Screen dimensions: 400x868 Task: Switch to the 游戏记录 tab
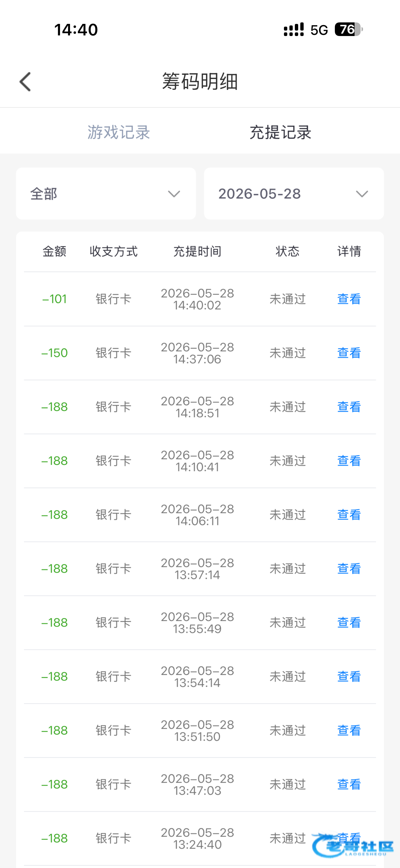[x=119, y=132]
